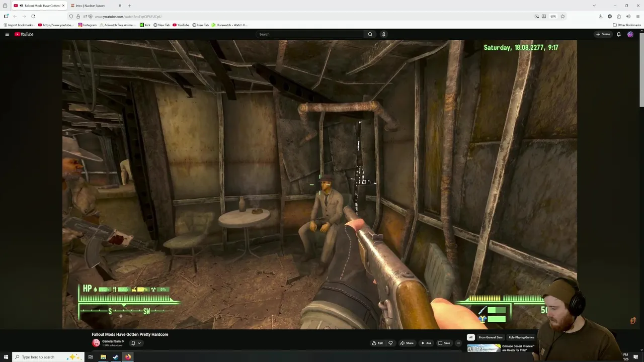This screenshot has height=362, width=644.
Task: Open the browser sidebar toggle icon
Action: [6, 16]
